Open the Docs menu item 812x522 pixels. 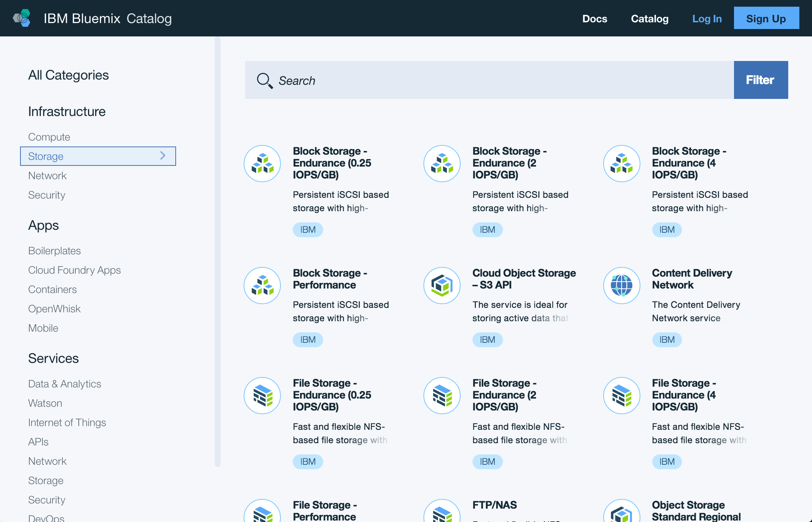[594, 19]
